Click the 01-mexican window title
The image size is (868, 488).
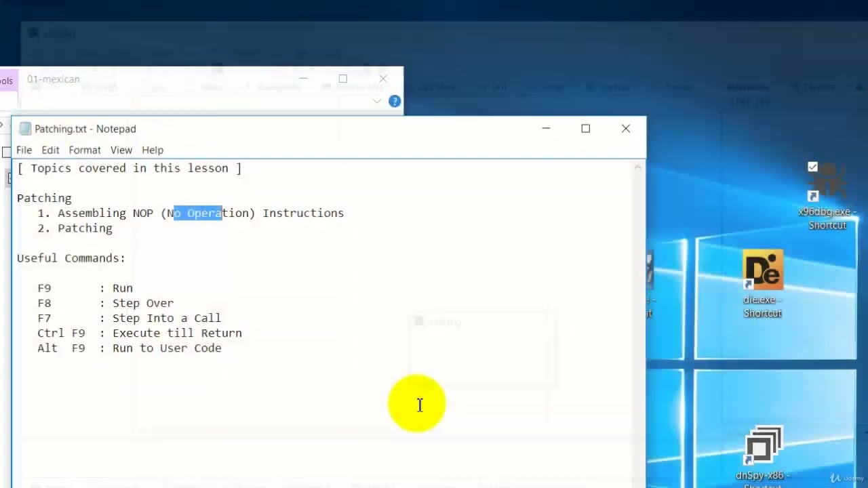point(53,79)
